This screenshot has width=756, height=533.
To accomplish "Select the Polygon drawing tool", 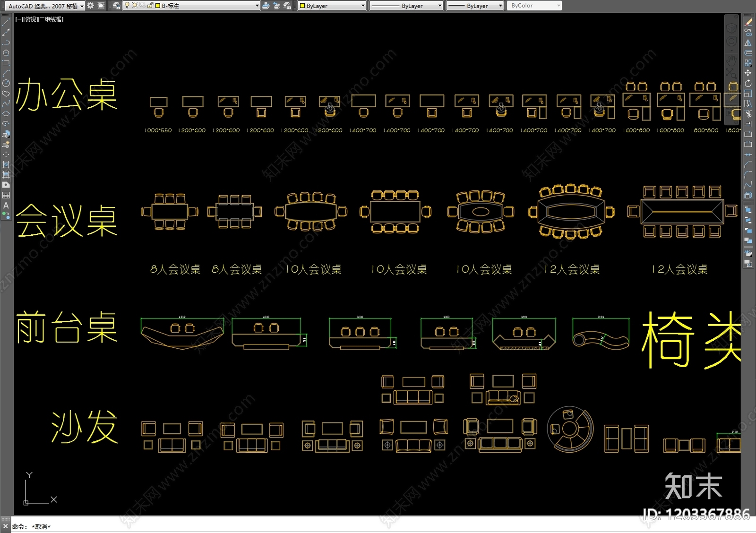I will pos(6,52).
